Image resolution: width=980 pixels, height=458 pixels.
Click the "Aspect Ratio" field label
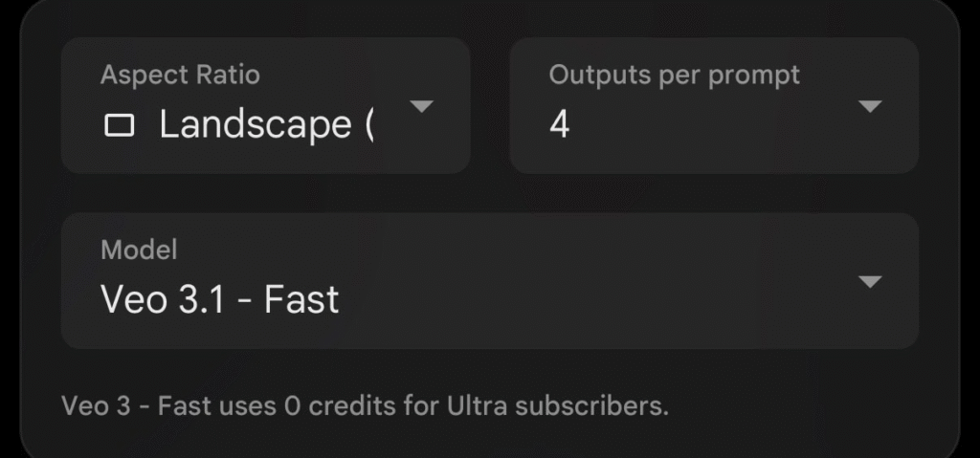pyautogui.click(x=180, y=75)
